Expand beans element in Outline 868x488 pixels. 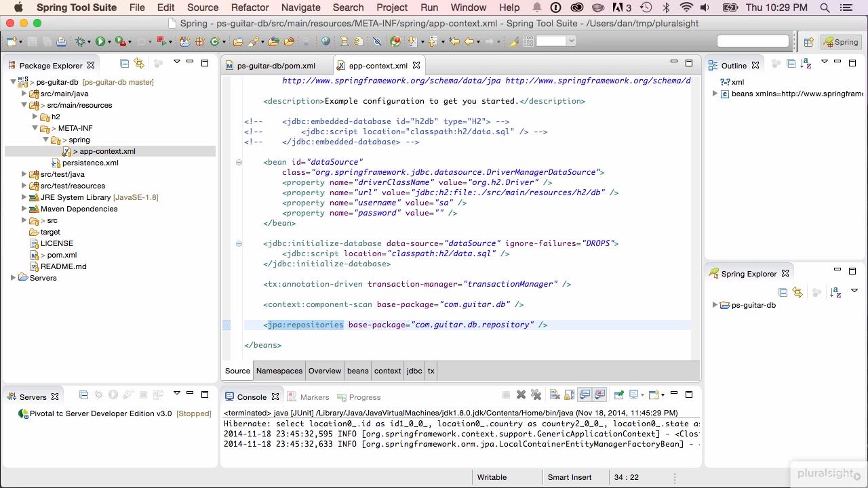pyautogui.click(x=715, y=94)
